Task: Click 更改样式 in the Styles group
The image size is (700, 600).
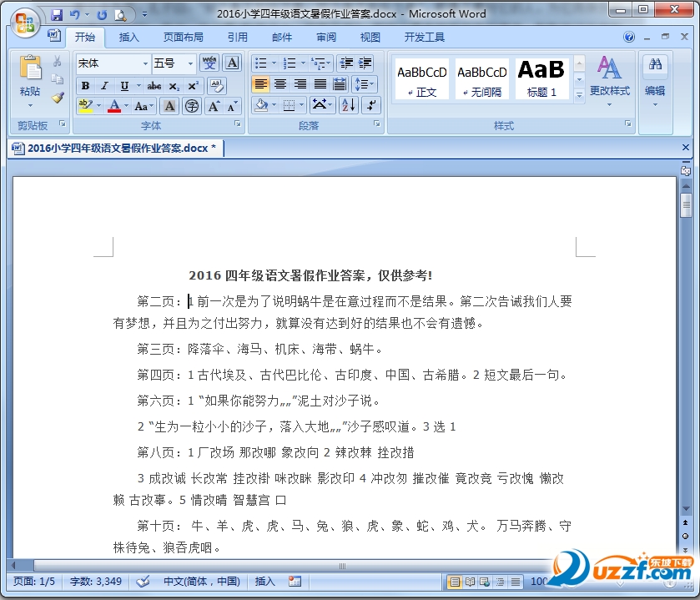Action: (610, 83)
